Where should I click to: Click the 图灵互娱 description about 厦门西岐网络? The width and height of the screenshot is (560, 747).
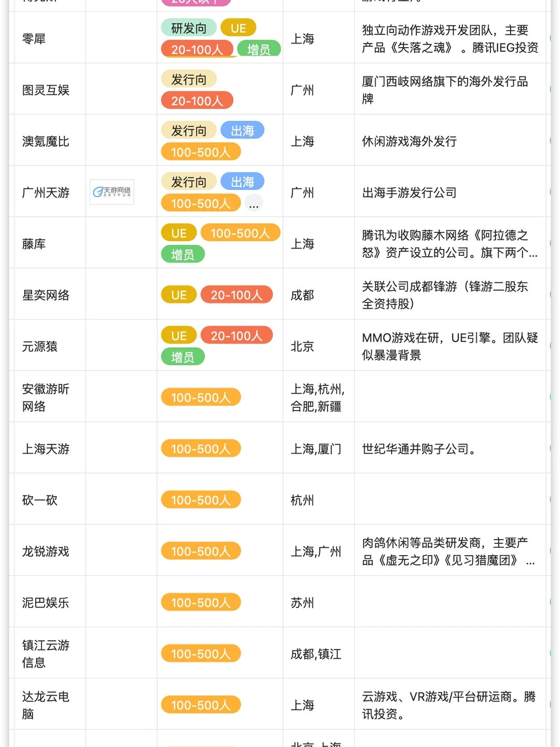pyautogui.click(x=445, y=90)
